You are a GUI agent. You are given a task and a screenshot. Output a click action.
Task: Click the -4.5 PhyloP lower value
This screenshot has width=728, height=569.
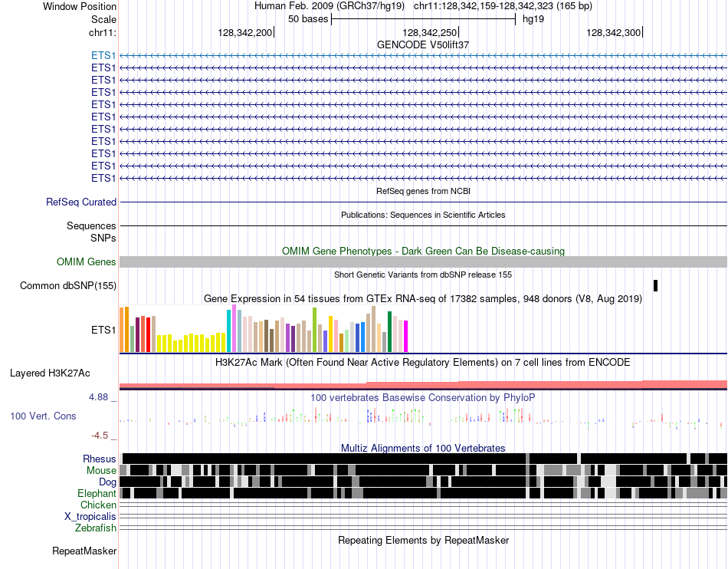coord(100,436)
